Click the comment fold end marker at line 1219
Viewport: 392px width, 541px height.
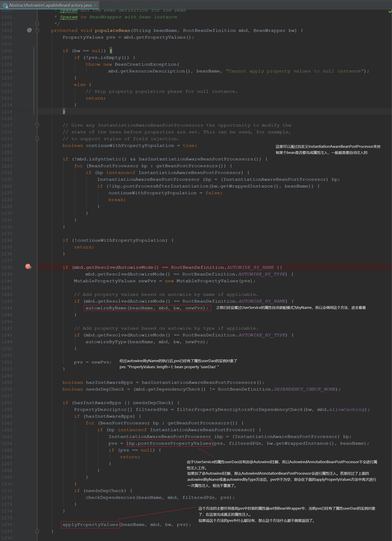tap(37, 139)
